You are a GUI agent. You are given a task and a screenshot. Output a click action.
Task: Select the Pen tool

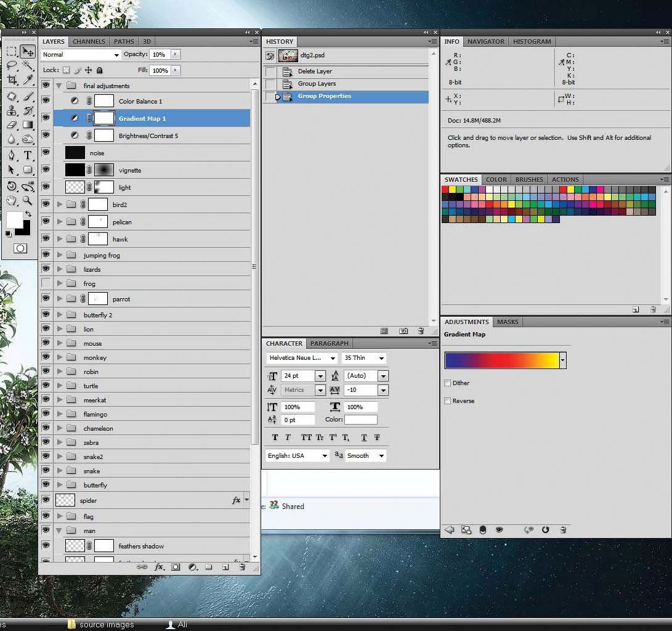(12, 155)
